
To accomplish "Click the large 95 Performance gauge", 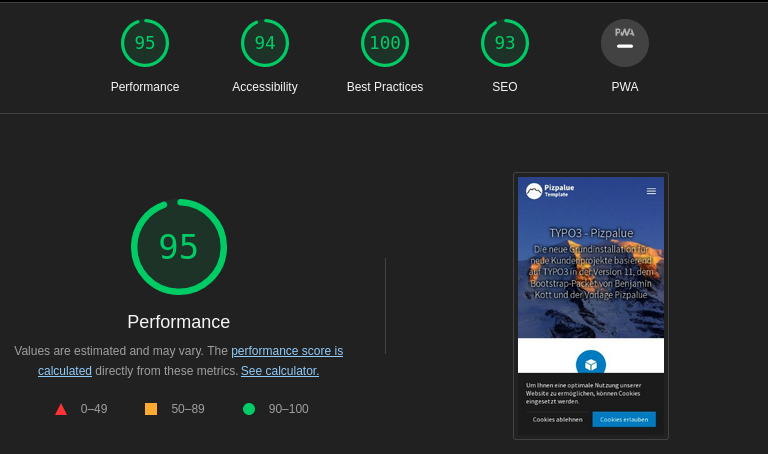I will point(179,247).
